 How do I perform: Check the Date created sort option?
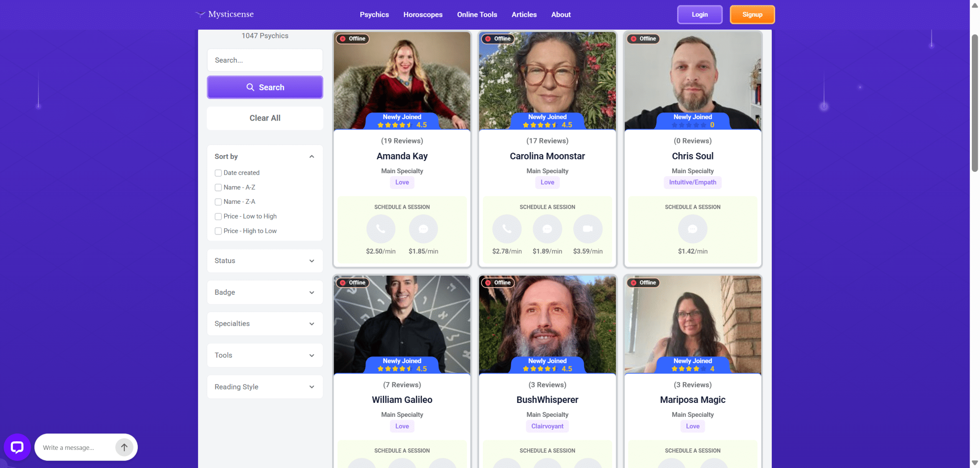218,173
